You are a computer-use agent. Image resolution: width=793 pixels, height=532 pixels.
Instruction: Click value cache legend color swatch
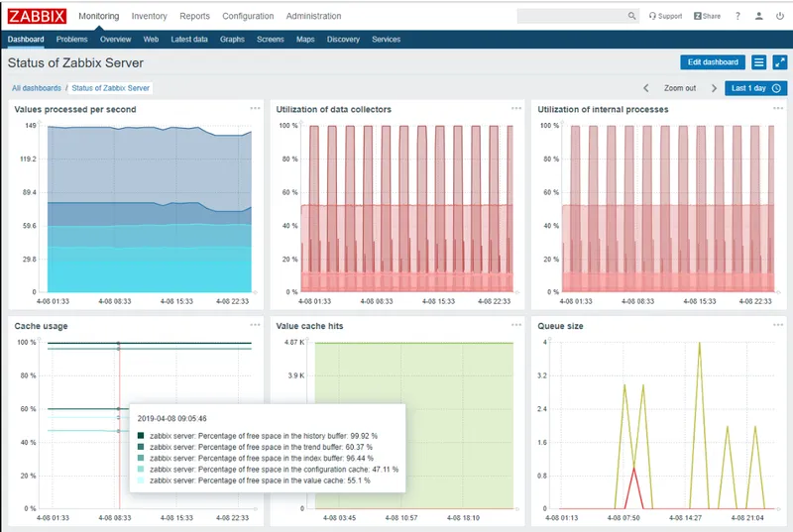tap(141, 479)
